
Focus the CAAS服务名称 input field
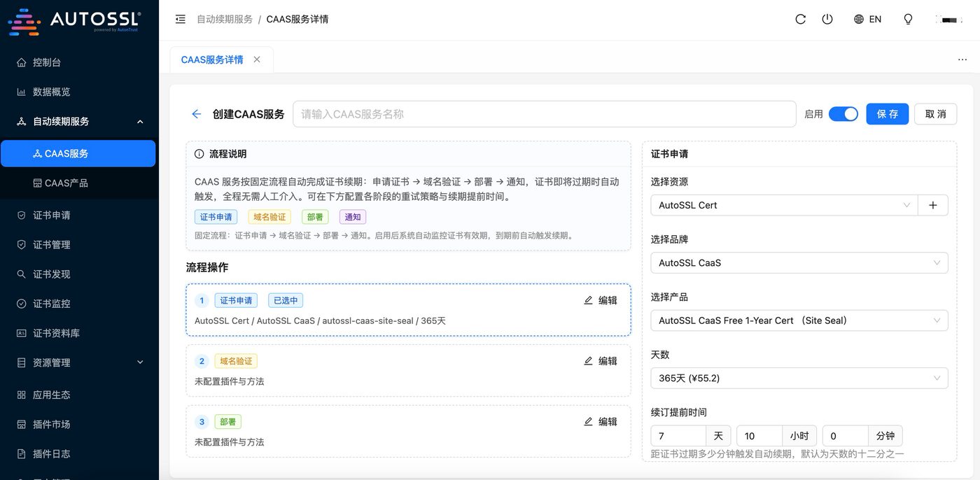[545, 114]
